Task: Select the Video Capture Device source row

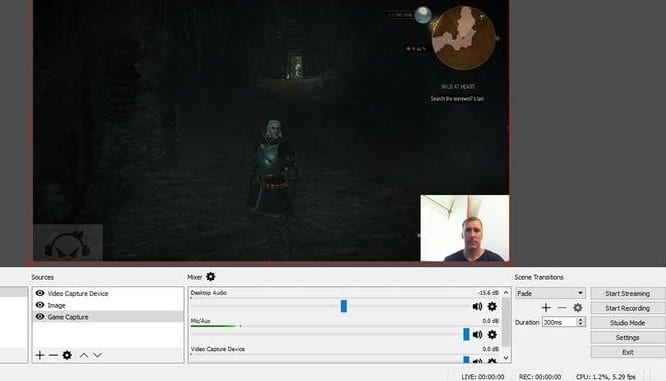Action: coord(108,293)
